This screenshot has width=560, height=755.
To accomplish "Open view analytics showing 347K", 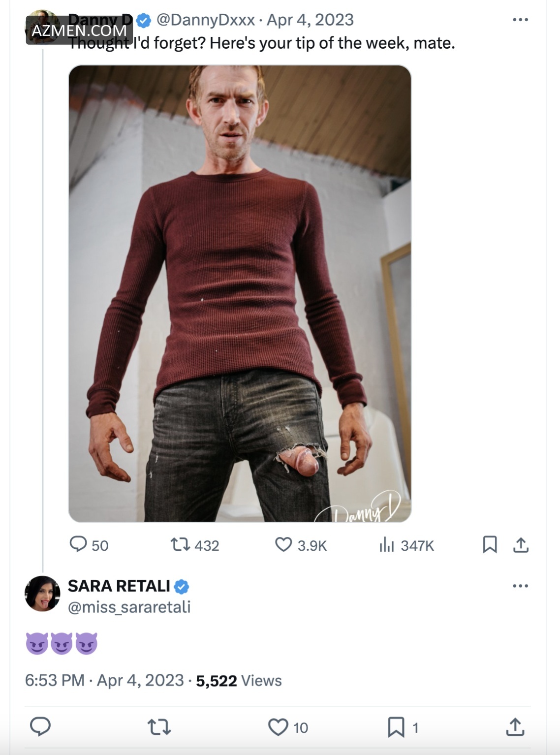I will tap(387, 545).
